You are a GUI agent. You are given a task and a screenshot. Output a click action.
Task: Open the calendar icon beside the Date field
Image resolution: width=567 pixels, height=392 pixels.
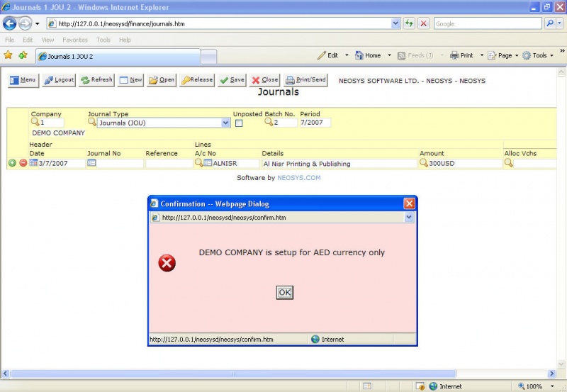pos(33,163)
